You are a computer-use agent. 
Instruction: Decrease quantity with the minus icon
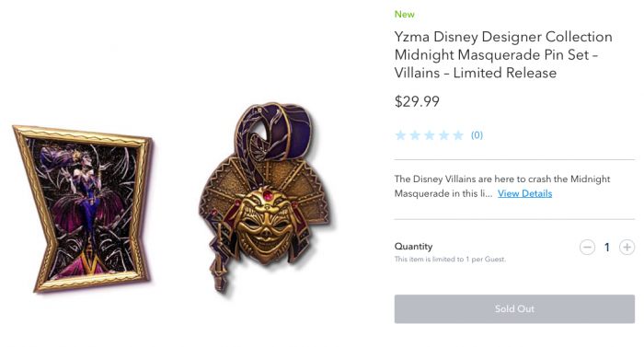pos(587,247)
